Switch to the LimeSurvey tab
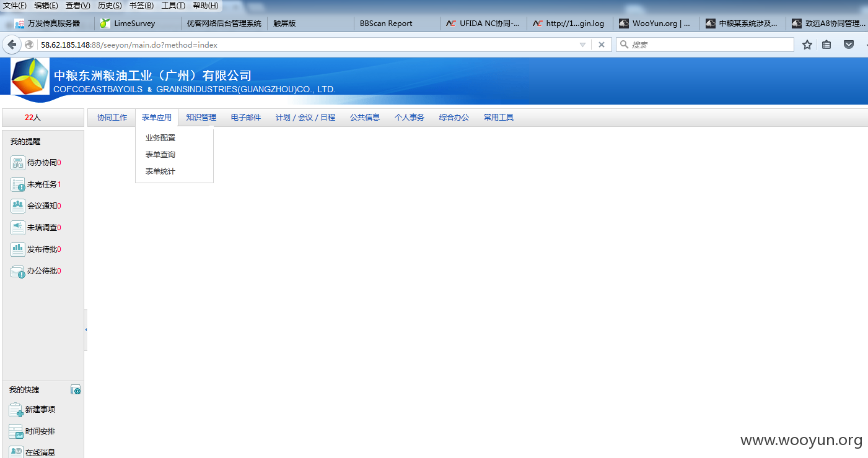Screen dimensions: 868x458 pyautogui.click(x=137, y=24)
